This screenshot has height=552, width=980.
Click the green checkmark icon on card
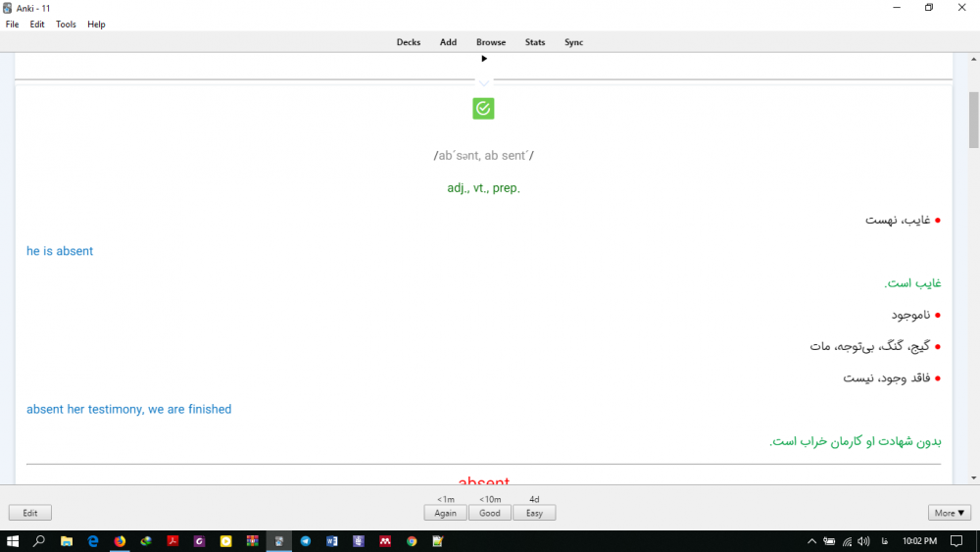483,109
